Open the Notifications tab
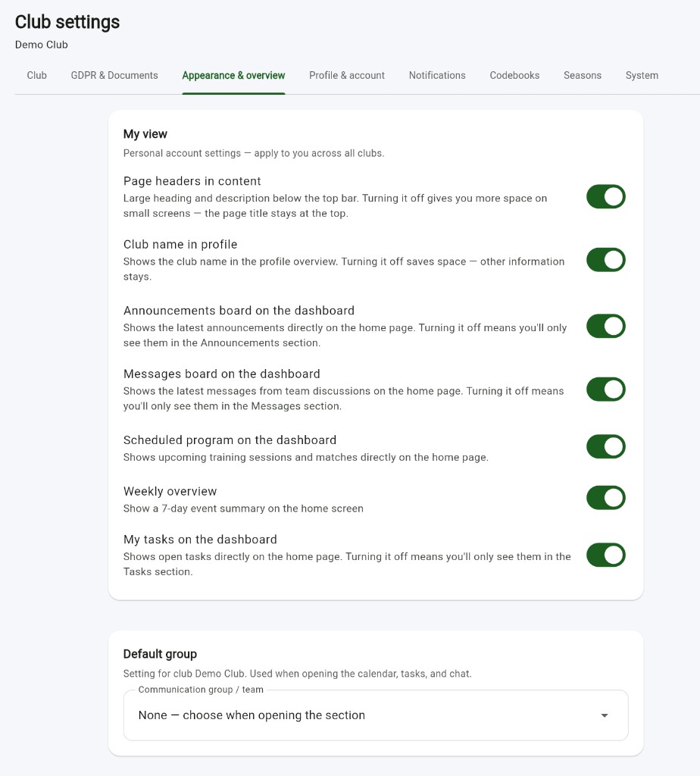 tap(437, 75)
